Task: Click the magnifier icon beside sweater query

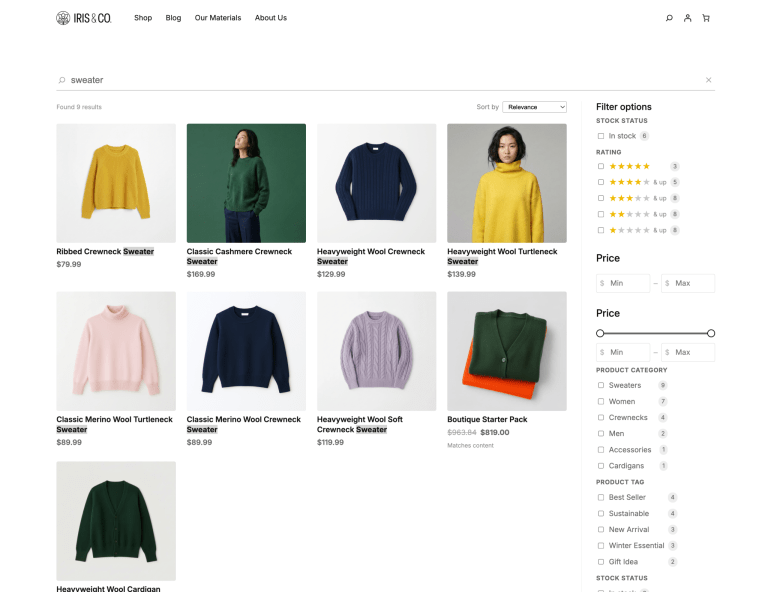Action: pos(62,80)
